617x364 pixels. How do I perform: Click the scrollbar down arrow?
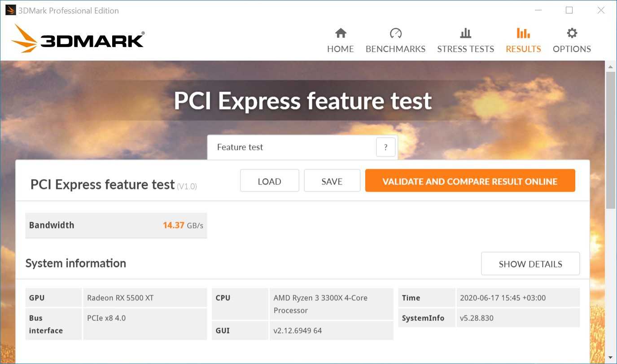610,358
